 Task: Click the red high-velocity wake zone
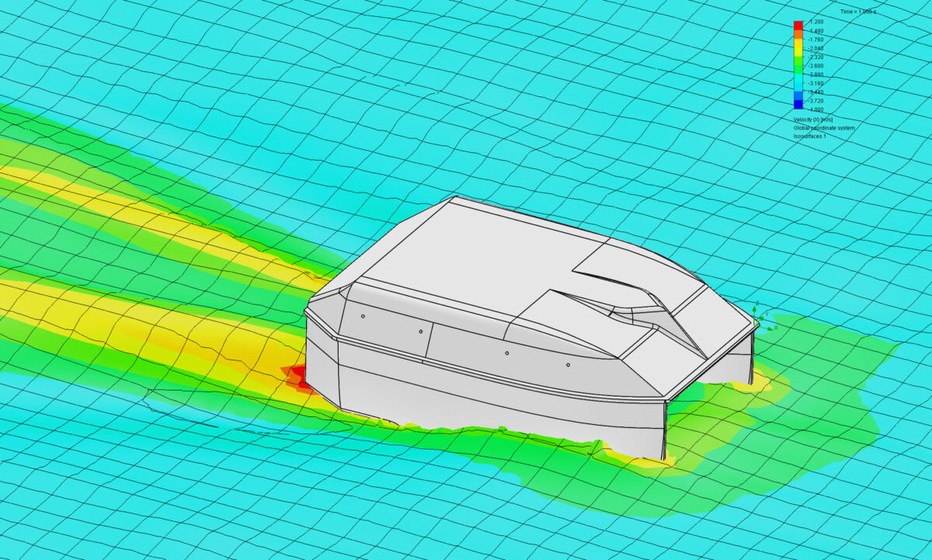299,375
